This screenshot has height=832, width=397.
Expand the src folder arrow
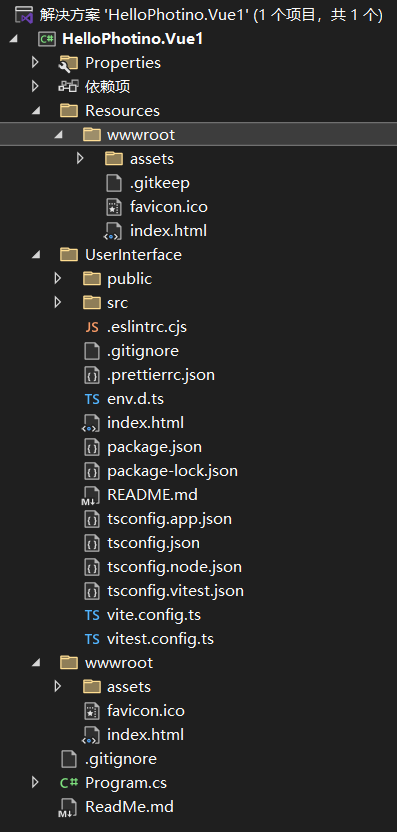pos(58,302)
